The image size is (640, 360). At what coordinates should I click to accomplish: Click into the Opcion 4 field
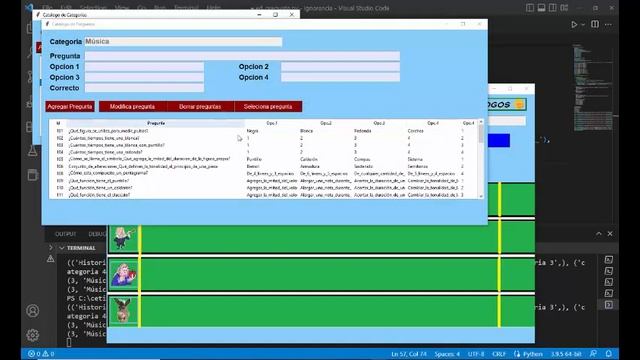[x=340, y=77]
